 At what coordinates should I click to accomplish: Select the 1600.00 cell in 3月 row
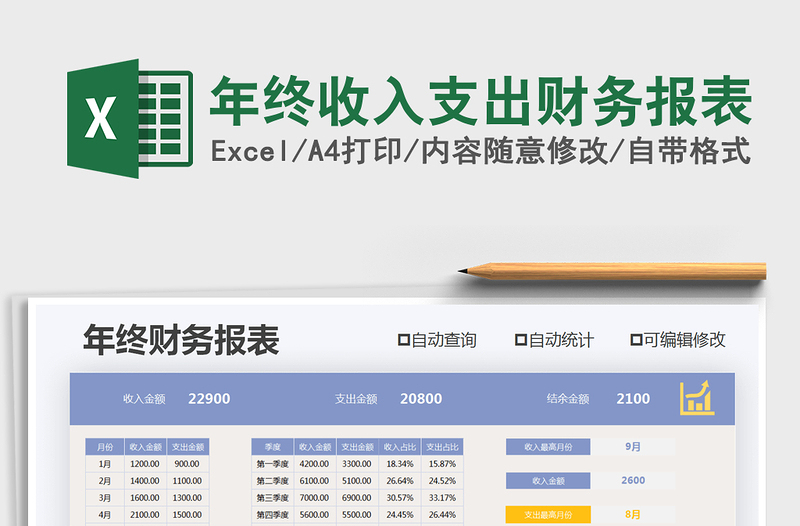[145, 497]
